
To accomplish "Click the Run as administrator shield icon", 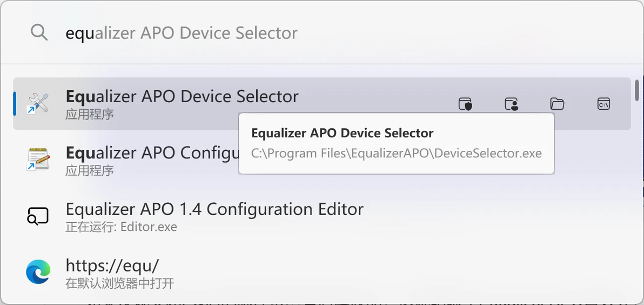I will coord(465,104).
